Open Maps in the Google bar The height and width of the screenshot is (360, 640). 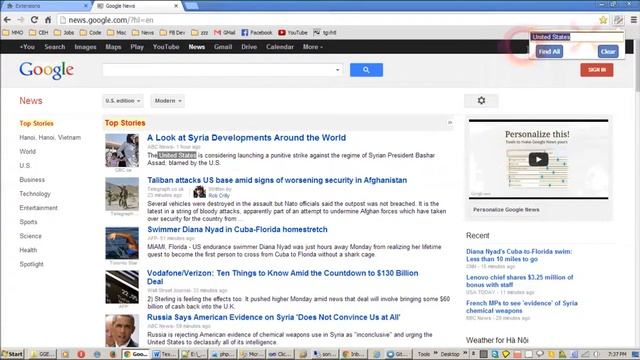[113, 47]
